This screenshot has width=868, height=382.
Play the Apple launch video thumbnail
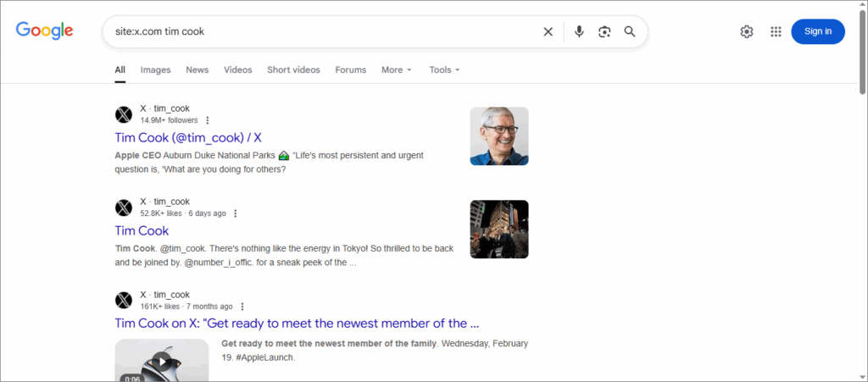(x=161, y=359)
